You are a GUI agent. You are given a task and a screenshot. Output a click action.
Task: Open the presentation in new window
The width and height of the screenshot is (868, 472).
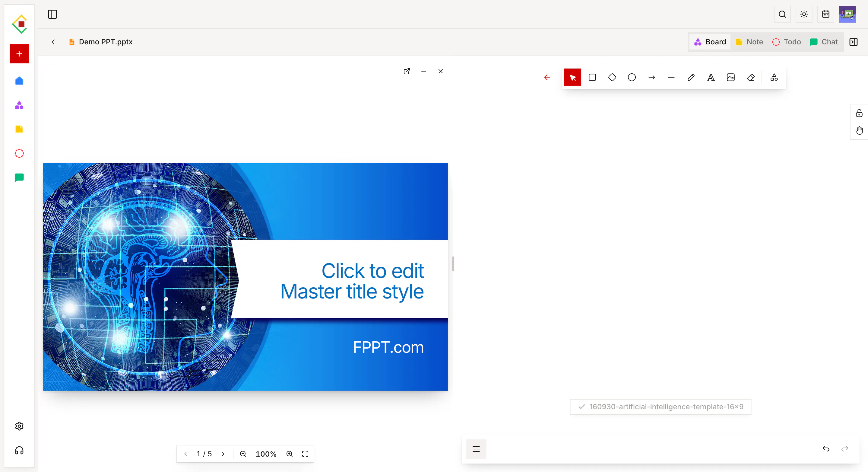click(x=407, y=71)
